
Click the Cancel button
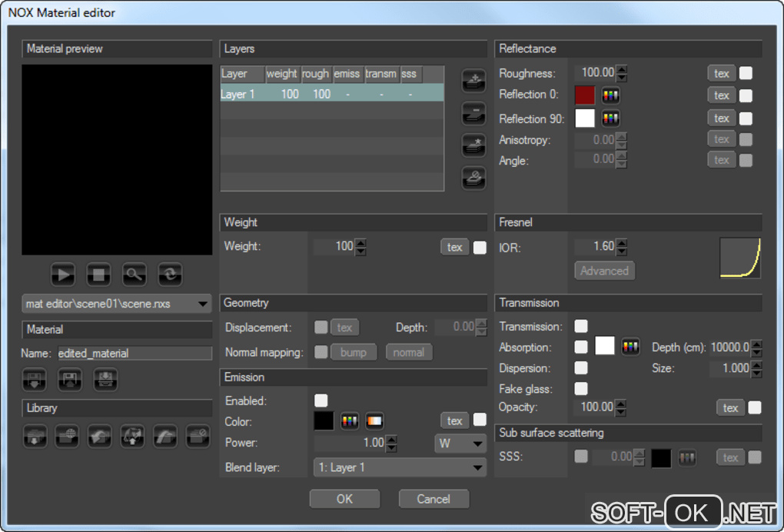(x=434, y=499)
